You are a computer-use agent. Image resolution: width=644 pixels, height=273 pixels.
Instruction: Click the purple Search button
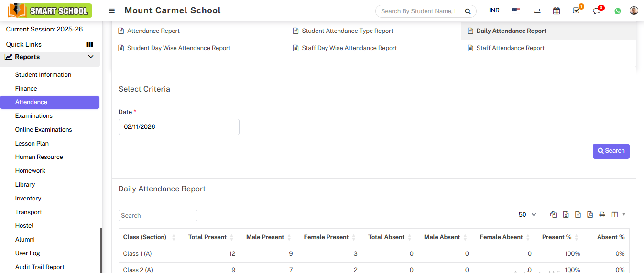pyautogui.click(x=611, y=151)
